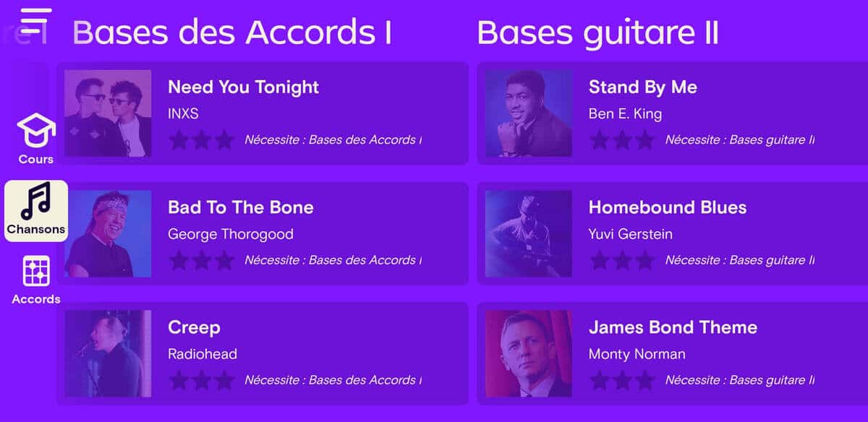868x422 pixels.
Task: Click the Bases guitare II section heading
Action: pos(597,32)
